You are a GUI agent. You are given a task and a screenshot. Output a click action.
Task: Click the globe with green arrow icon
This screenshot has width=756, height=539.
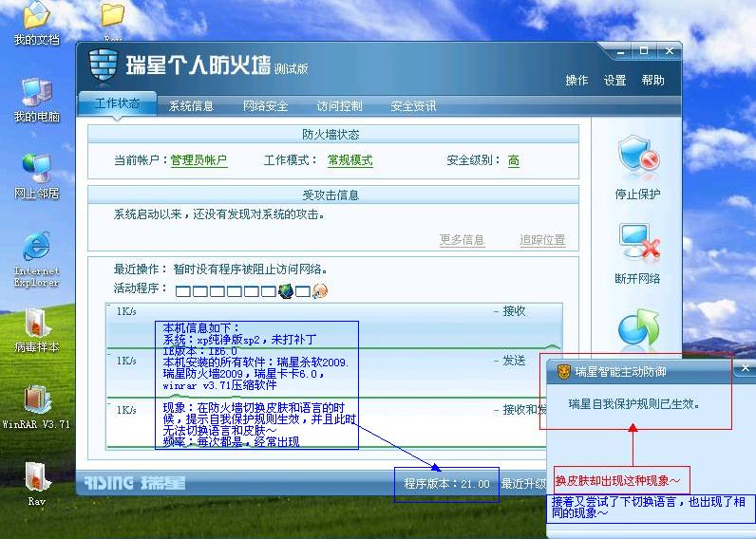(638, 328)
